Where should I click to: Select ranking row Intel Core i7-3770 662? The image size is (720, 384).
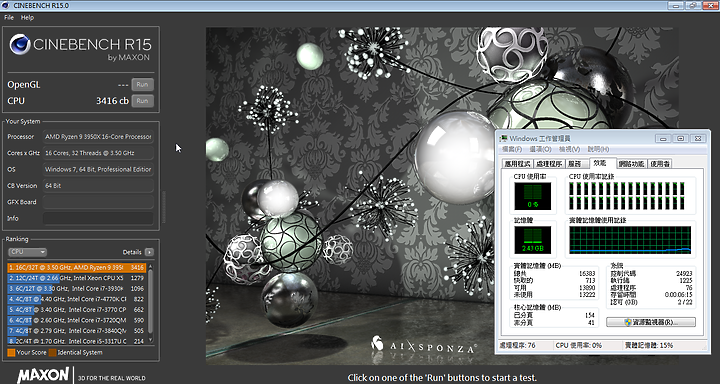tap(77, 310)
